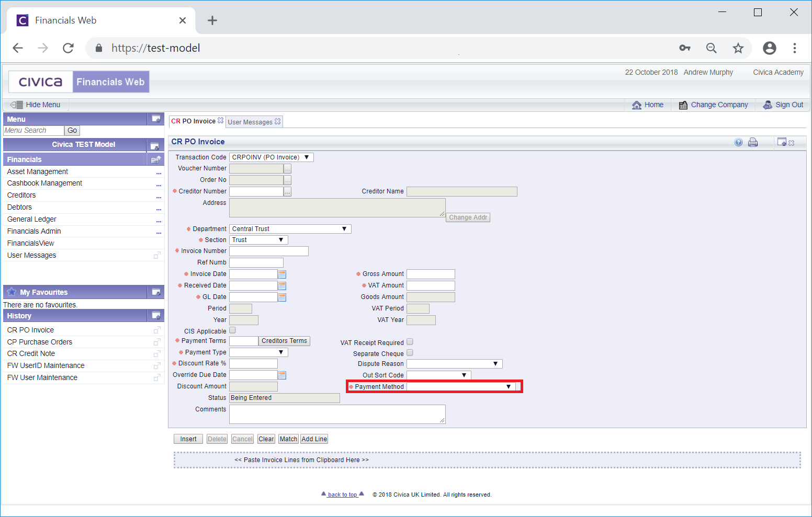812x517 pixels.
Task: Expand Asset Management menu ellipsis
Action: (159, 173)
